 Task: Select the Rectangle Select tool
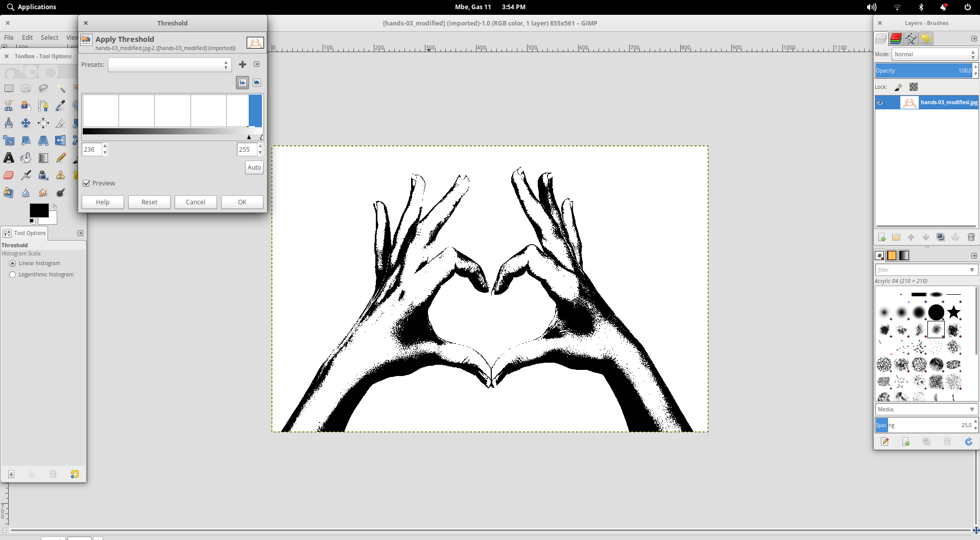[9, 88]
